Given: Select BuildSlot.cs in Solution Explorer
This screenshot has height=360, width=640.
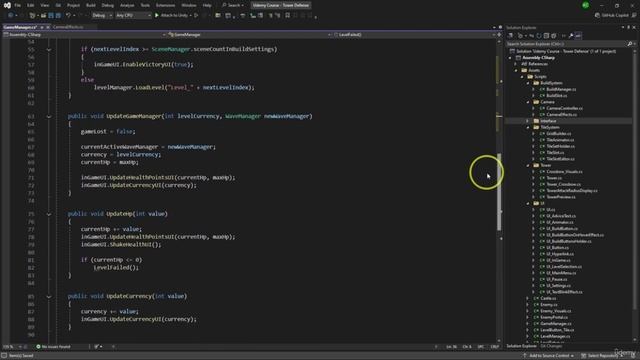Looking at the screenshot, I should 556,96.
